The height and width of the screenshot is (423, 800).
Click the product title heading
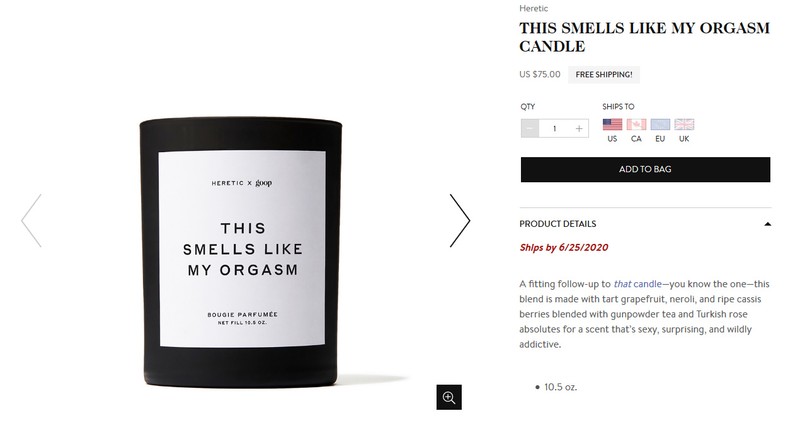pos(644,37)
